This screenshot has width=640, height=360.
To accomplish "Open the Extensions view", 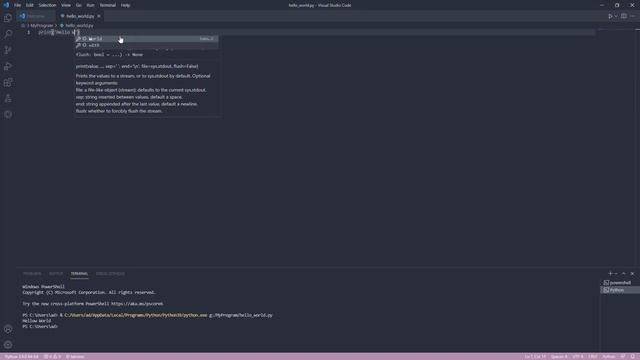I will click(x=8, y=82).
